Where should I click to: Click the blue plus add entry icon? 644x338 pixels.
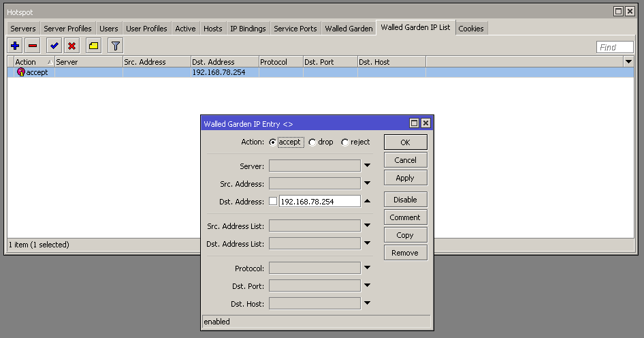[15, 46]
